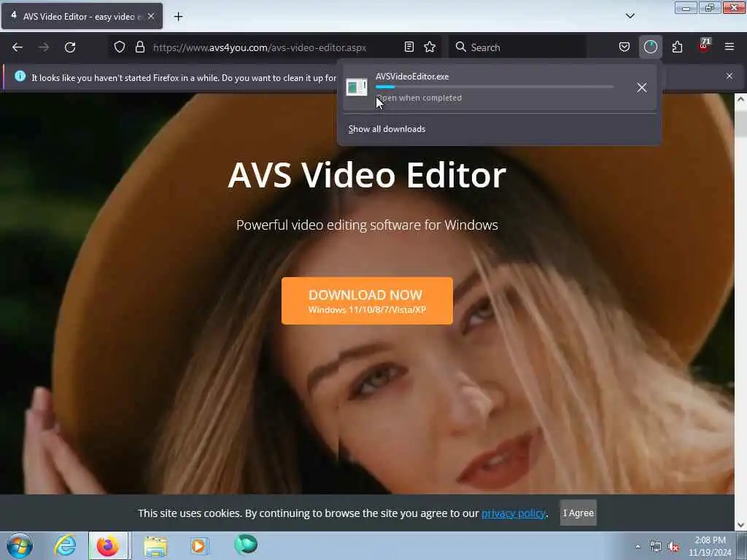Click Firefox icon in taskbar
747x560 pixels.
108,545
